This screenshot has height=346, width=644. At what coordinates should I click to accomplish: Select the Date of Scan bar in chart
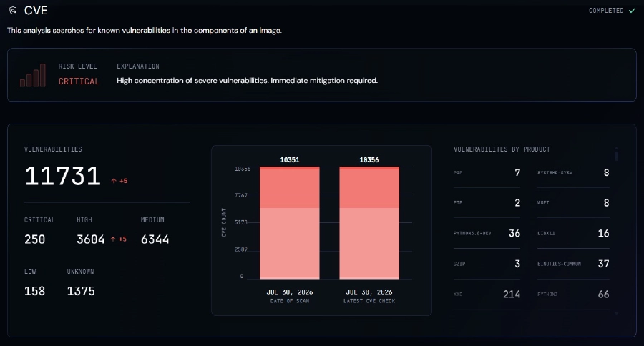290,223
